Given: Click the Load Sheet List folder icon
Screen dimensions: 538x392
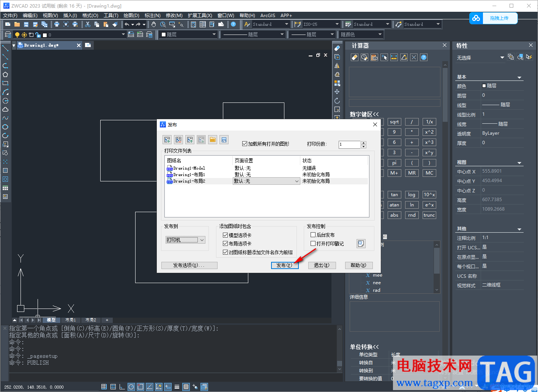Looking at the screenshot, I should (x=213, y=140).
